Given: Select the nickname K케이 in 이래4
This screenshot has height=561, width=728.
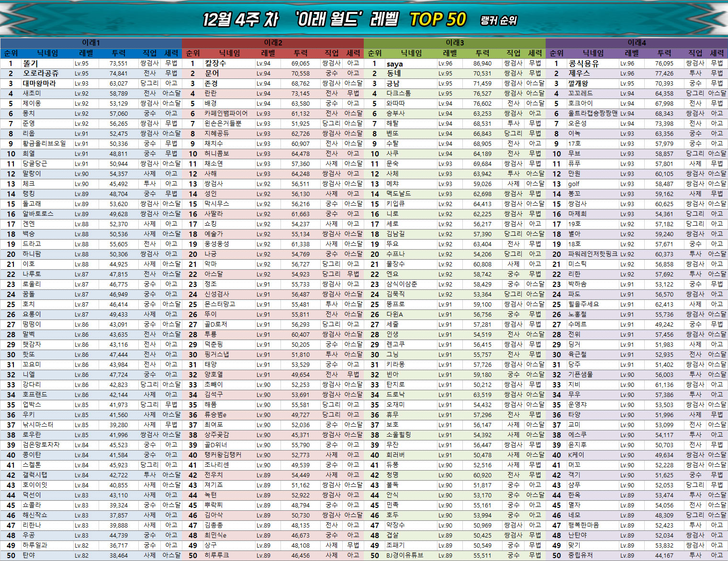Looking at the screenshot, I should 576,455.
